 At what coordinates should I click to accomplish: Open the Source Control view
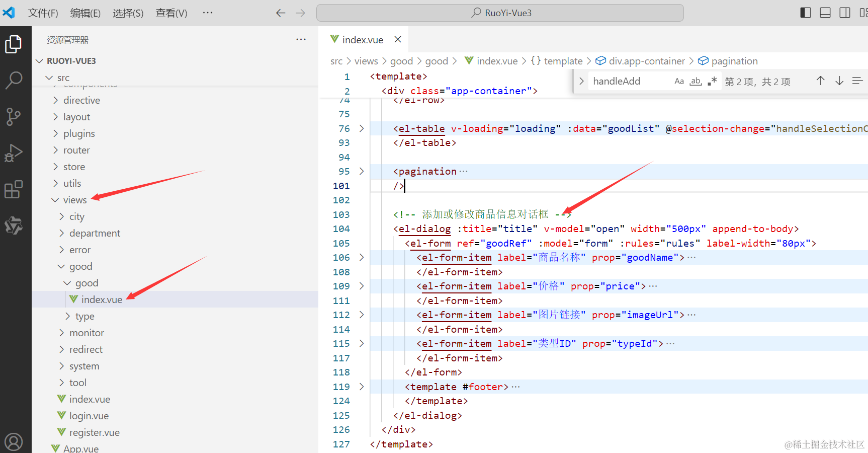pos(14,116)
